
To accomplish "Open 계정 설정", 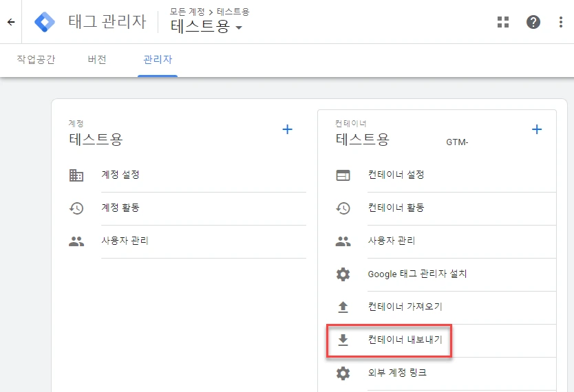I will tap(120, 175).
